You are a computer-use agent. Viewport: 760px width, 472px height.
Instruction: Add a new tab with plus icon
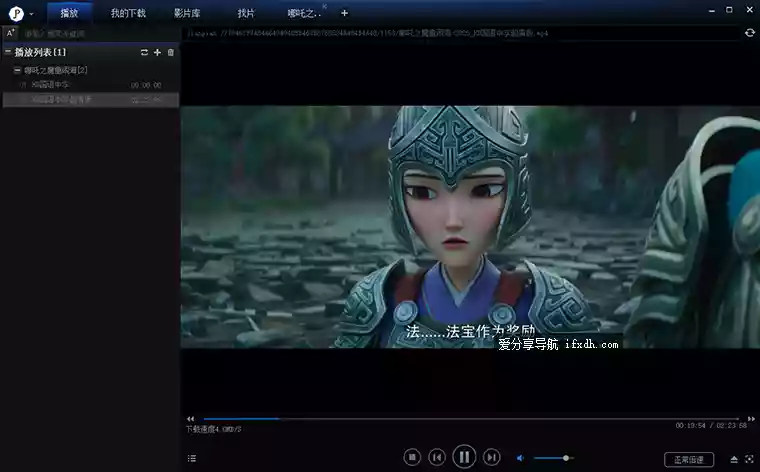pyautogui.click(x=344, y=13)
